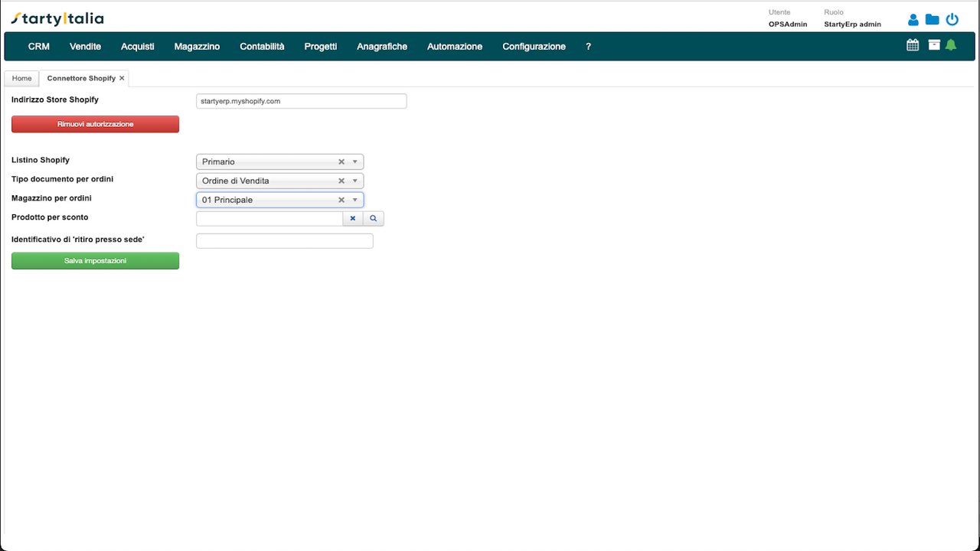Expand Tipo documento per ordini dropdown arrow
Image resolution: width=980 pixels, height=551 pixels.
pyautogui.click(x=355, y=181)
